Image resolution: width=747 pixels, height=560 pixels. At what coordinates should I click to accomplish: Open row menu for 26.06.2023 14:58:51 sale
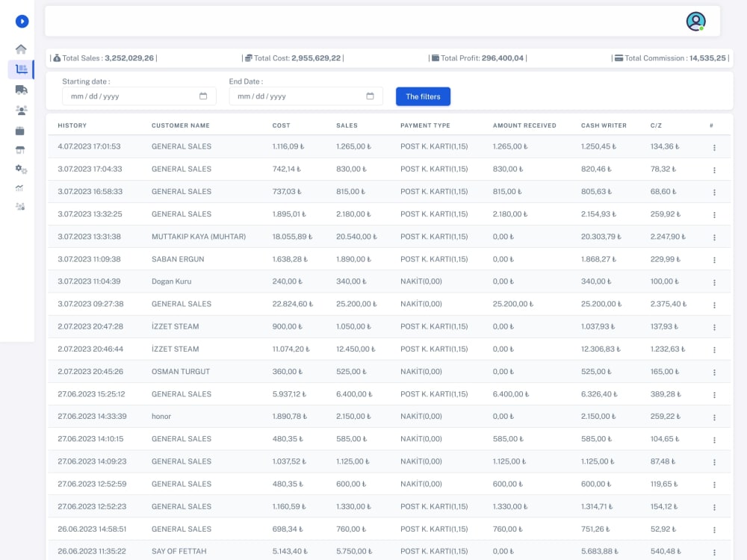pyautogui.click(x=714, y=530)
